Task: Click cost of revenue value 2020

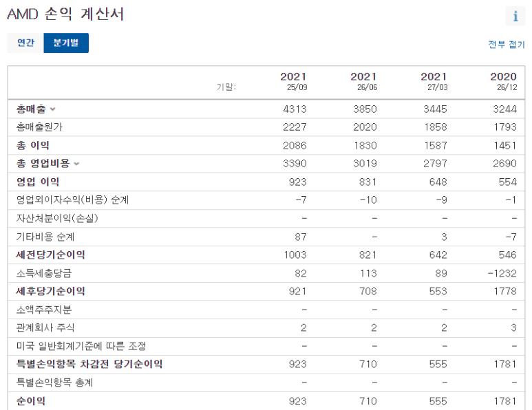Action: 365,127
